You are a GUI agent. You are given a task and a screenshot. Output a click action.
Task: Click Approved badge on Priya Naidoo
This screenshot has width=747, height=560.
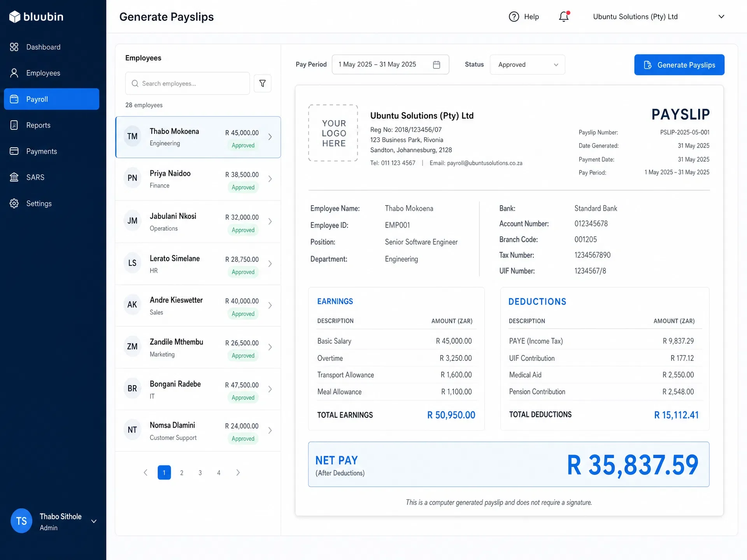tap(243, 187)
